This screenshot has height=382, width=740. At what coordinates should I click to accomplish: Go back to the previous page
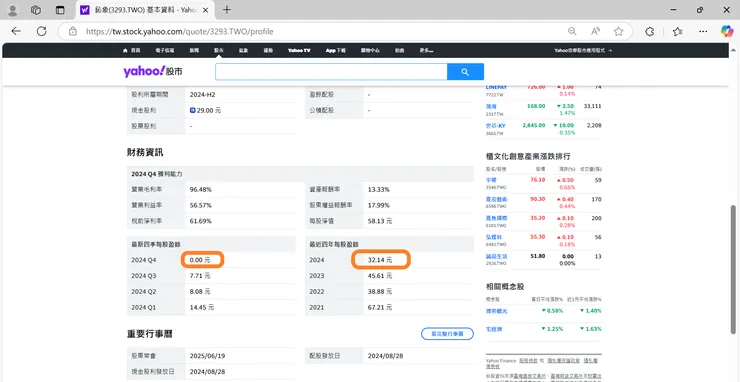point(16,31)
